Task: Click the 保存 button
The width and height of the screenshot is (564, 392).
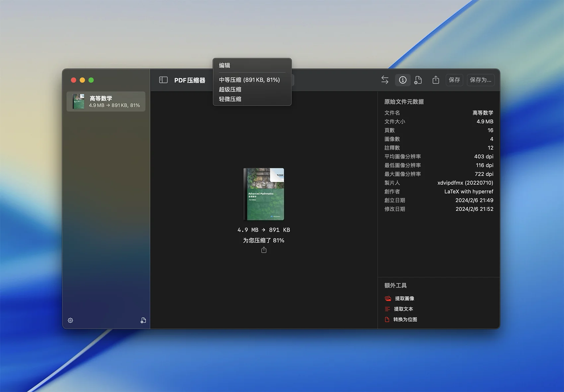Action: coord(454,80)
